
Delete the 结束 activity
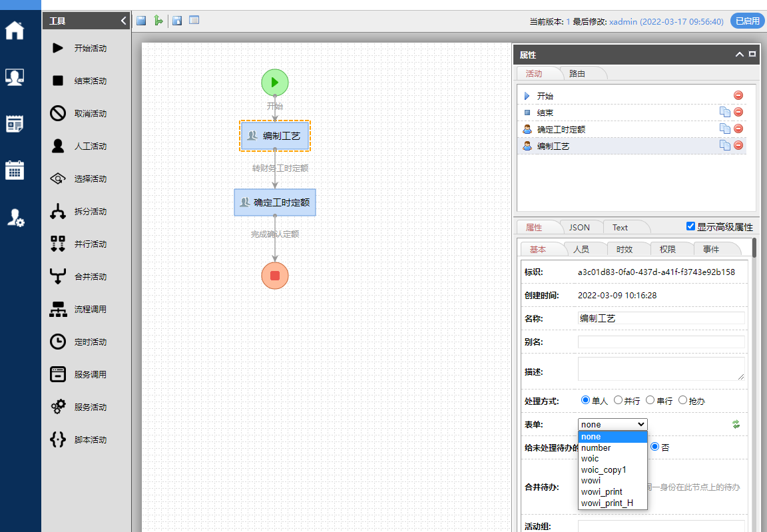tap(738, 112)
